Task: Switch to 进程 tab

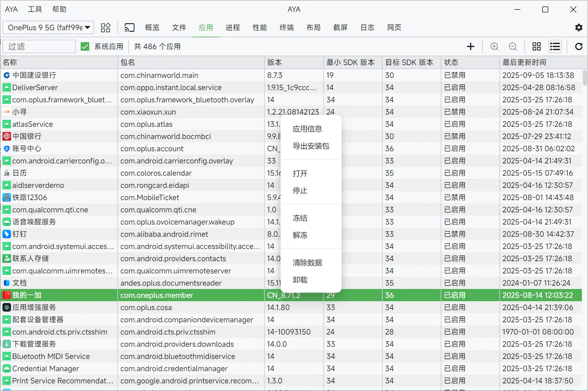Action: 233,27
